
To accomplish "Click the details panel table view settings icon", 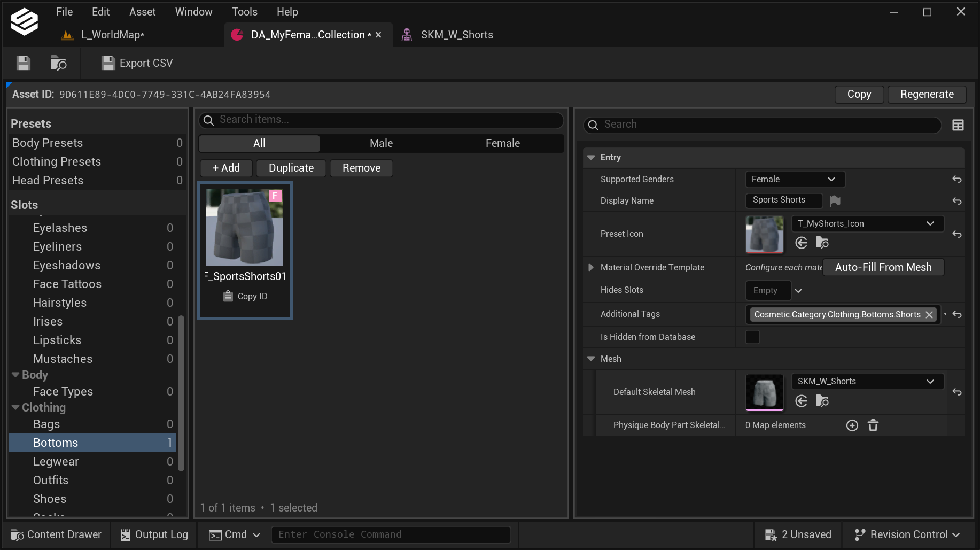I will click(958, 125).
